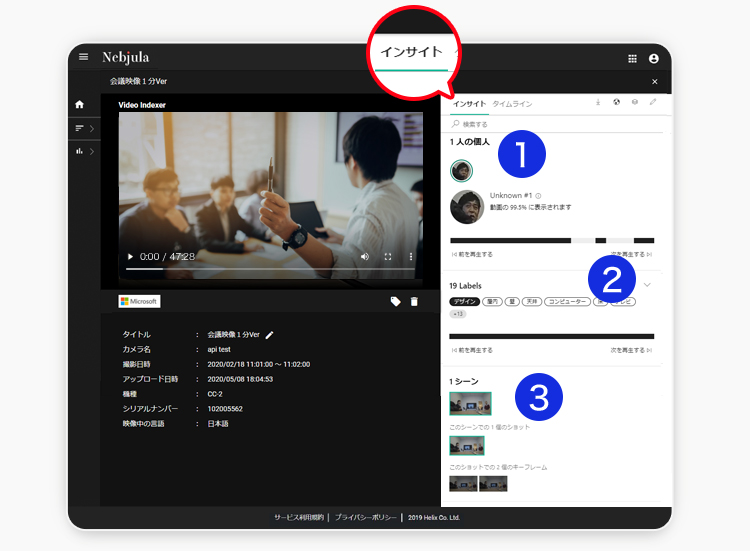Click the Microsoft logo badge
Screen dimensions: 750x551
[x=139, y=301]
